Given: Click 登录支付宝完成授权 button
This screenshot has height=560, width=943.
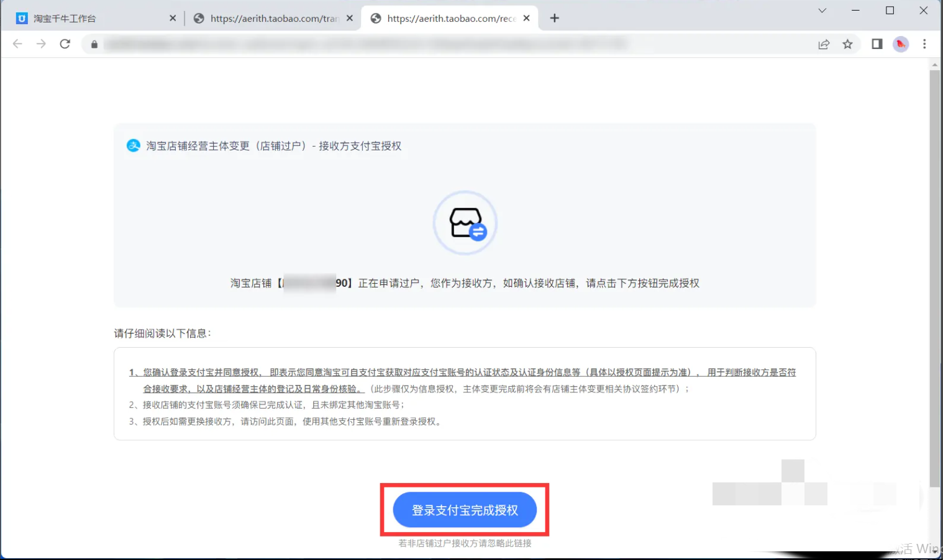Looking at the screenshot, I should point(464,509).
